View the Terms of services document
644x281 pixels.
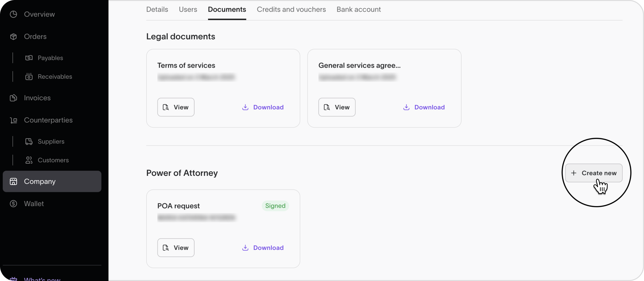pyautogui.click(x=176, y=107)
